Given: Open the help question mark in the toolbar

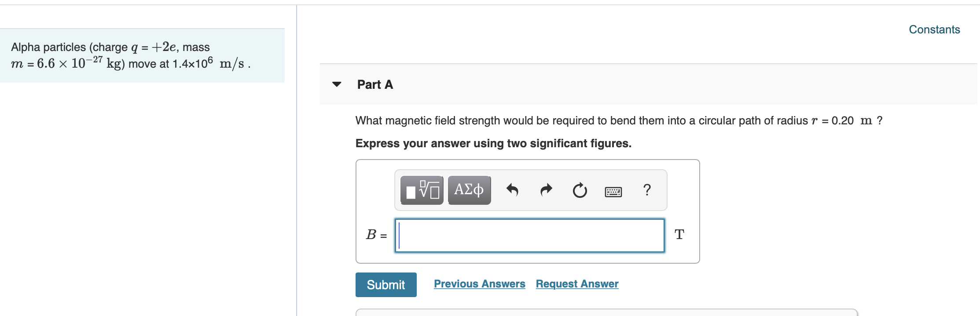Looking at the screenshot, I should coord(646,190).
